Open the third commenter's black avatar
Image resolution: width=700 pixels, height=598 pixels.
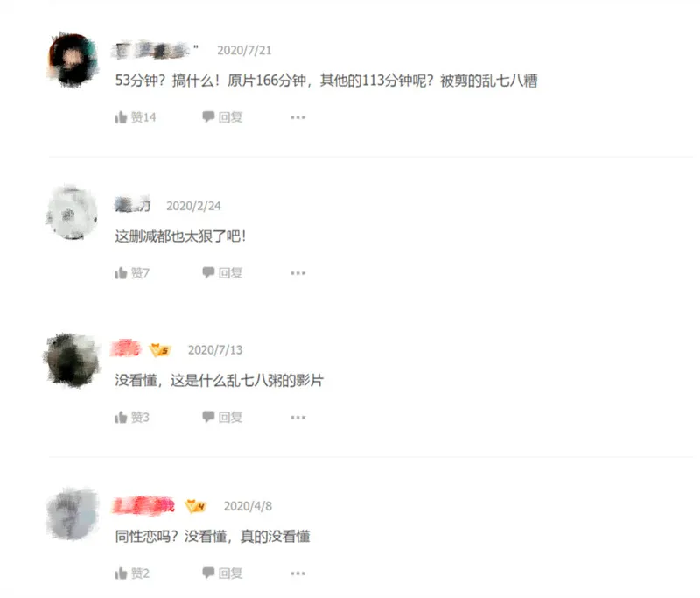coord(73,360)
